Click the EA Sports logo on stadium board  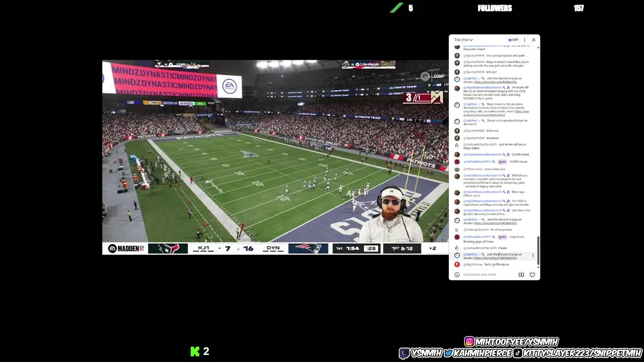pyautogui.click(x=229, y=86)
